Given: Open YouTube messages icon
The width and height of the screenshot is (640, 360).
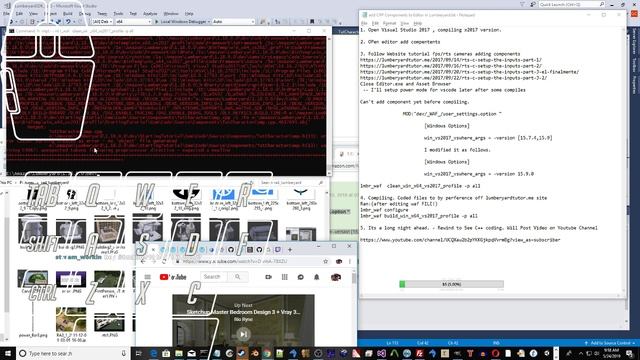Looking at the screenshot, I should pyautogui.click(x=300, y=277).
